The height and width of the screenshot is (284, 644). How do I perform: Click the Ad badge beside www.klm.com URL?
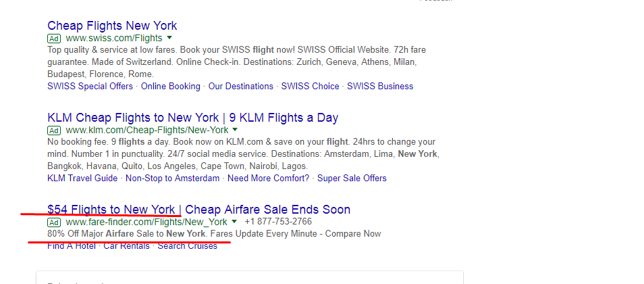click(x=54, y=131)
